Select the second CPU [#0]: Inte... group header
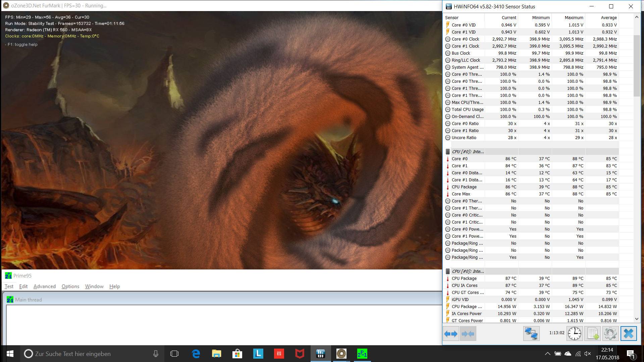644x362 pixels. 532,271
